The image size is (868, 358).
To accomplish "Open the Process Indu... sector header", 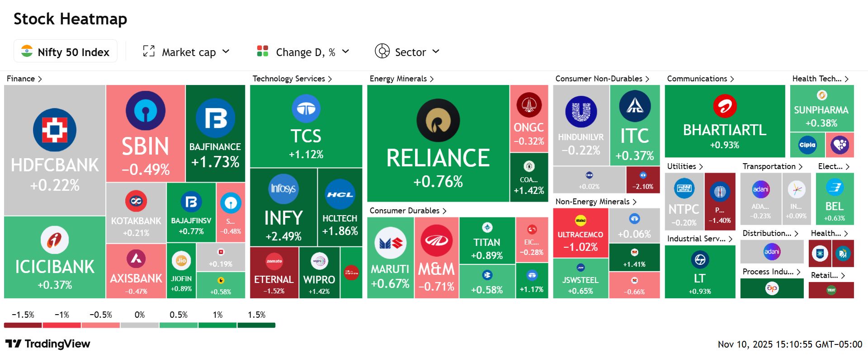I will click(772, 272).
